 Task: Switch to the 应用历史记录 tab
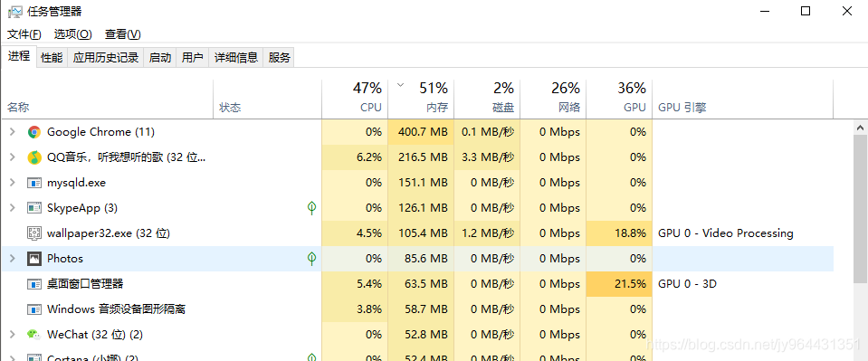click(106, 57)
